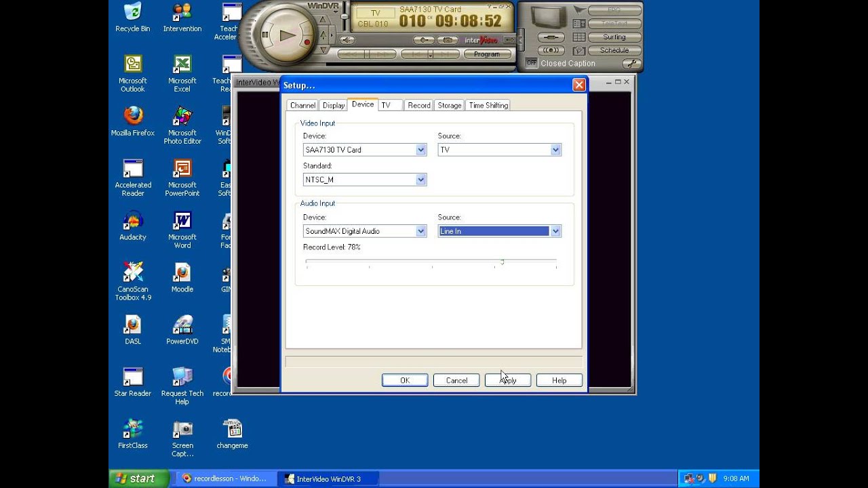Click the Schedule button in WinDVR panel
The image size is (868, 488).
tap(614, 50)
